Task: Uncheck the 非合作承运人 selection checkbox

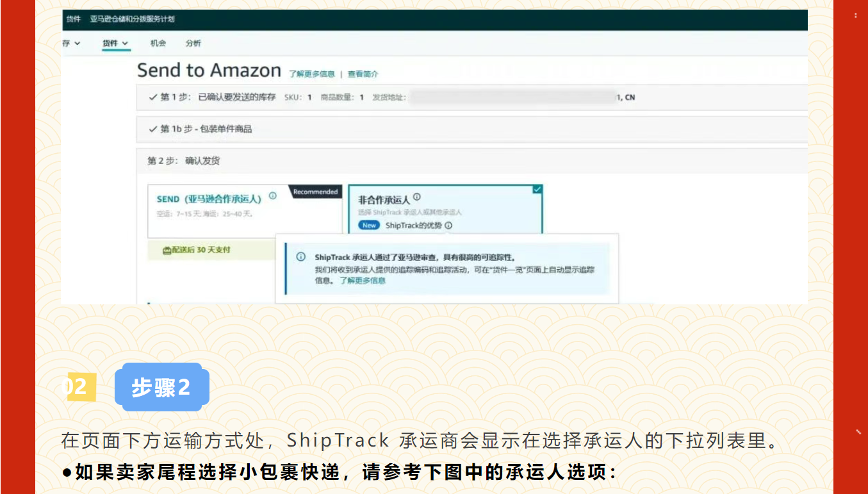Action: click(x=537, y=190)
